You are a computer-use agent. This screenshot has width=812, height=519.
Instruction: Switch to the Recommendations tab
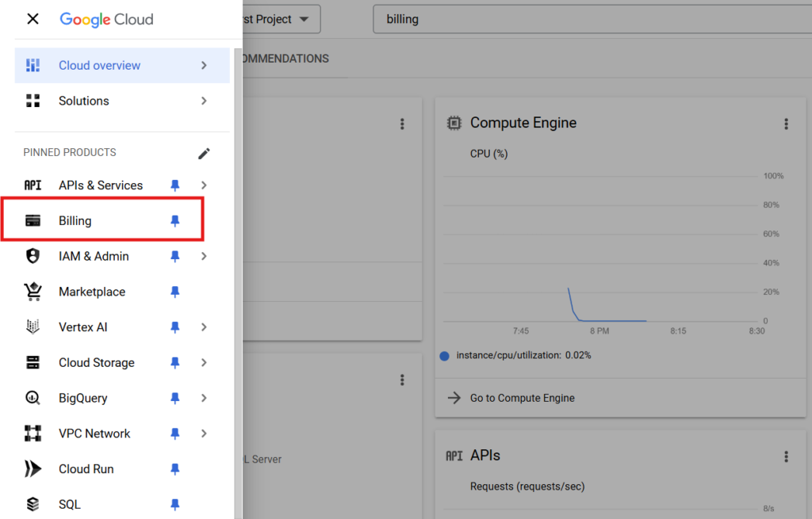(285, 59)
